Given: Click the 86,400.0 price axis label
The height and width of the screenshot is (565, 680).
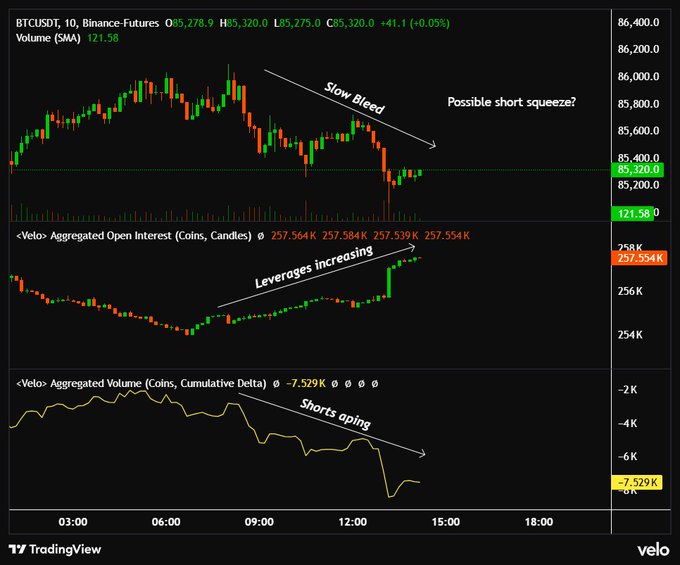Looking at the screenshot, I should 638,23.
